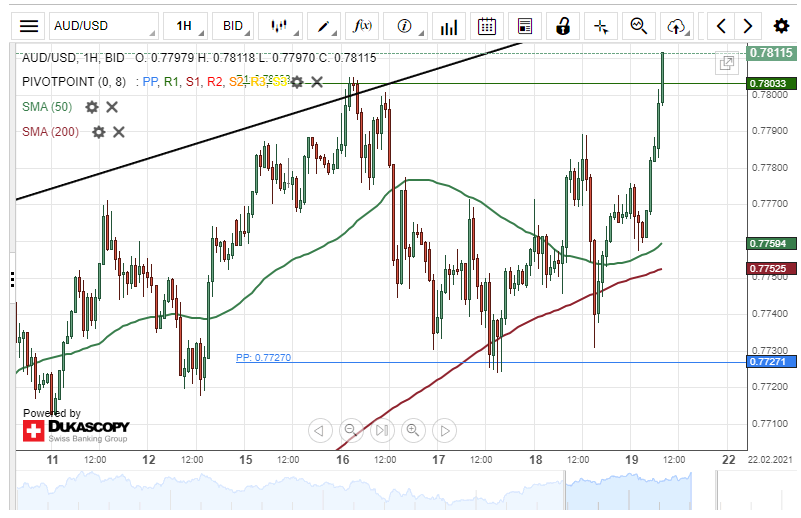This screenshot has width=801, height=518.
Task: Click the Dukascopy Swiss Banking Group logo
Action: coord(76,431)
